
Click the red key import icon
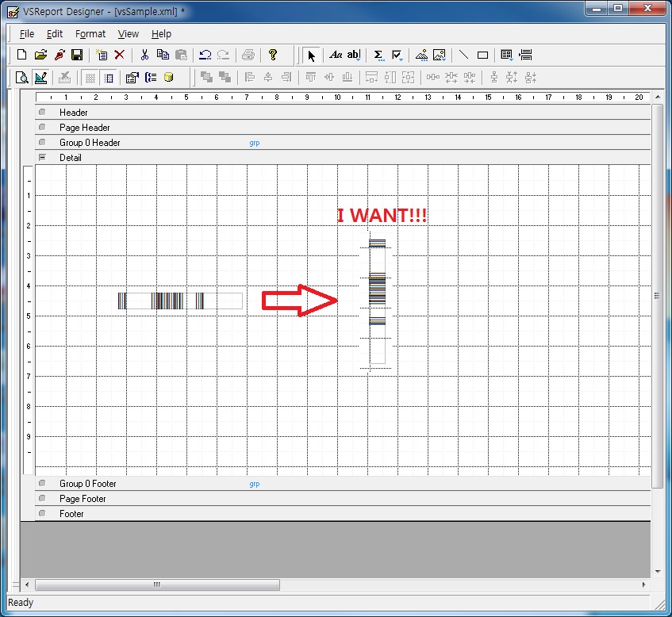[60, 55]
